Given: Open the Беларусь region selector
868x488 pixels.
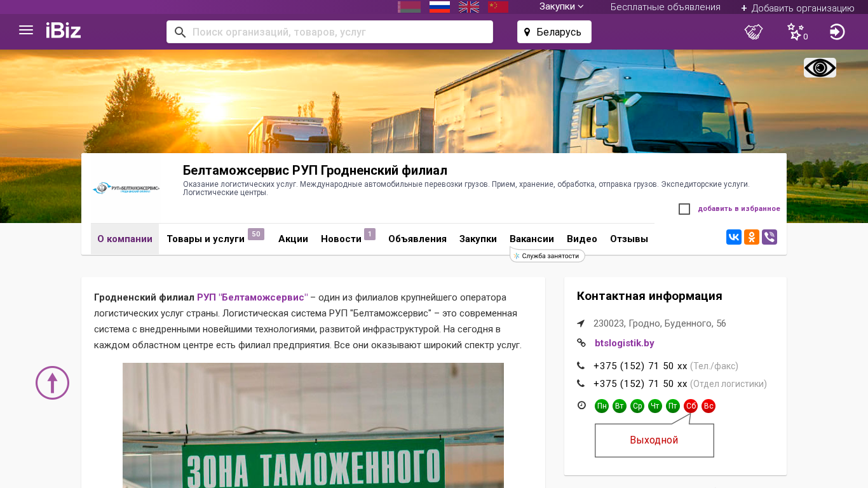Looking at the screenshot, I should [554, 32].
